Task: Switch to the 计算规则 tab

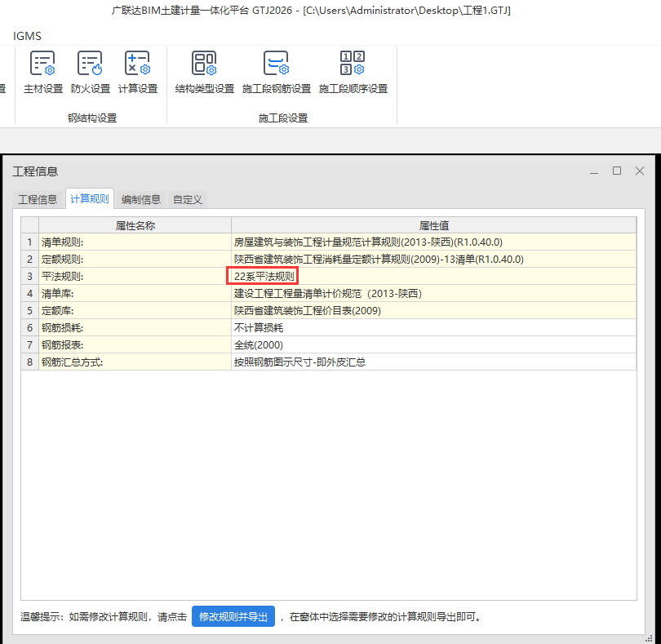Action: point(90,198)
